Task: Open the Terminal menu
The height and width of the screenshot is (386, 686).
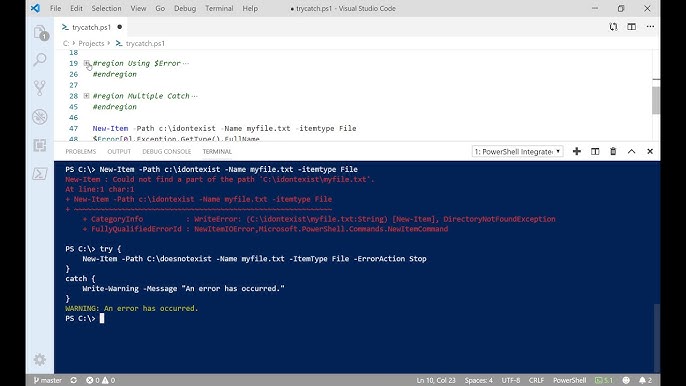Action: point(219,8)
